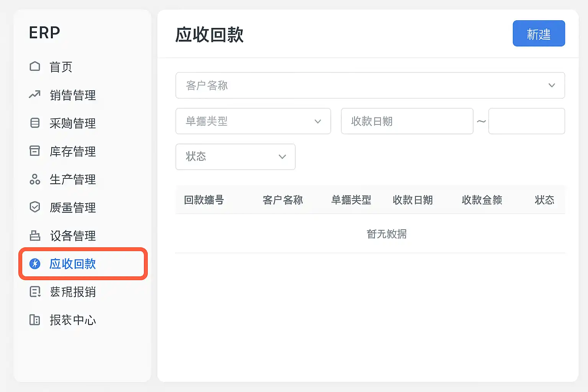Click the 收款日期 start date field
The width and height of the screenshot is (588, 392).
pyautogui.click(x=407, y=121)
